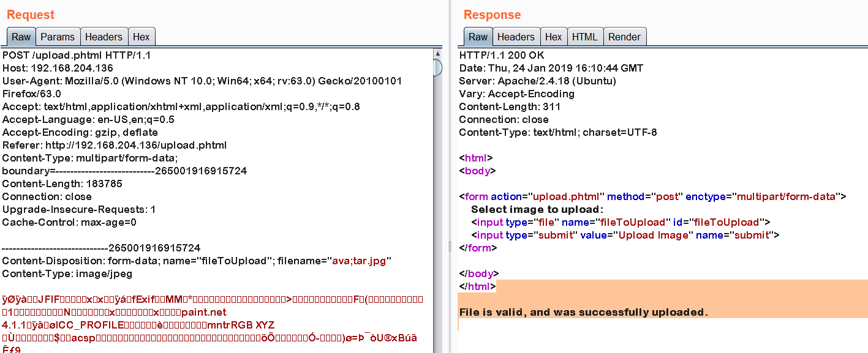The width and height of the screenshot is (868, 353).
Task: Click the input type 'submit' HTML line
Action: coord(625,235)
